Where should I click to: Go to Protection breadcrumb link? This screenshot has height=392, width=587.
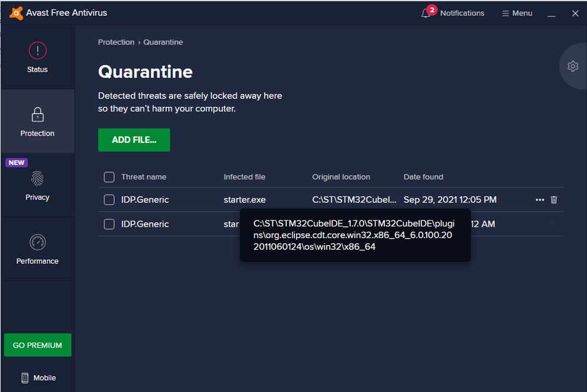[116, 42]
